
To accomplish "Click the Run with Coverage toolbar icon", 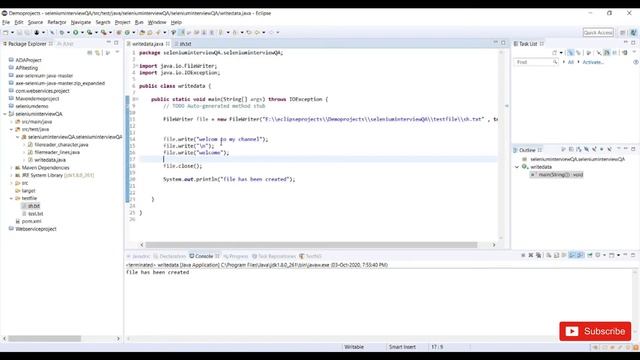I will [x=89, y=32].
